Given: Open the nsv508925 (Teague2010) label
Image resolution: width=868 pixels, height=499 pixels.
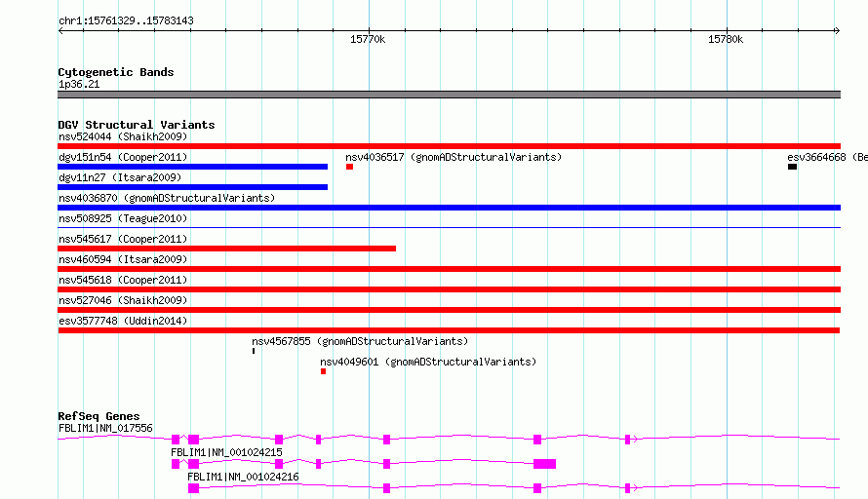Looking at the screenshot, I should [123, 218].
